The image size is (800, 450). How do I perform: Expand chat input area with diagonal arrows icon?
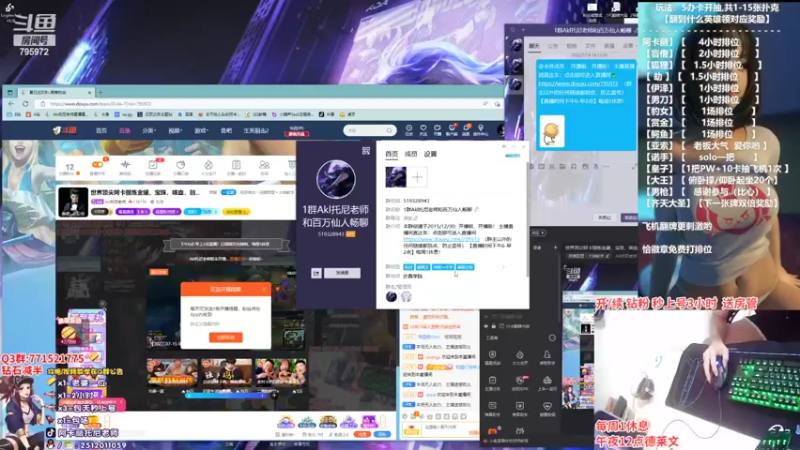coord(634,166)
